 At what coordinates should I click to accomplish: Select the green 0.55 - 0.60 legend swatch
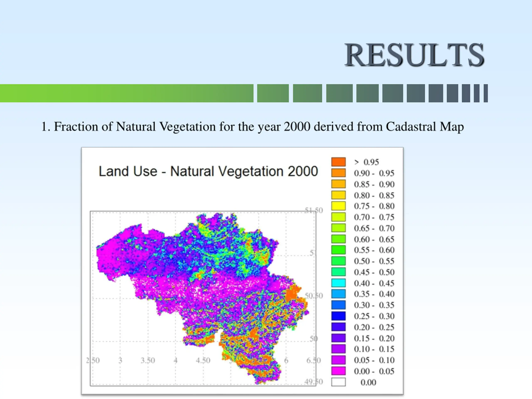pyautogui.click(x=338, y=250)
